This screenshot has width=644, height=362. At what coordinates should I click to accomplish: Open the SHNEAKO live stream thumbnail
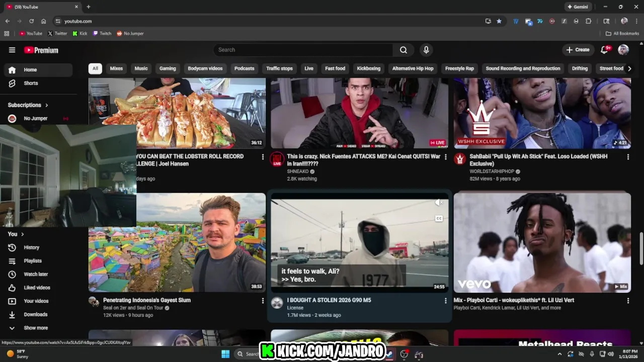coord(359,113)
